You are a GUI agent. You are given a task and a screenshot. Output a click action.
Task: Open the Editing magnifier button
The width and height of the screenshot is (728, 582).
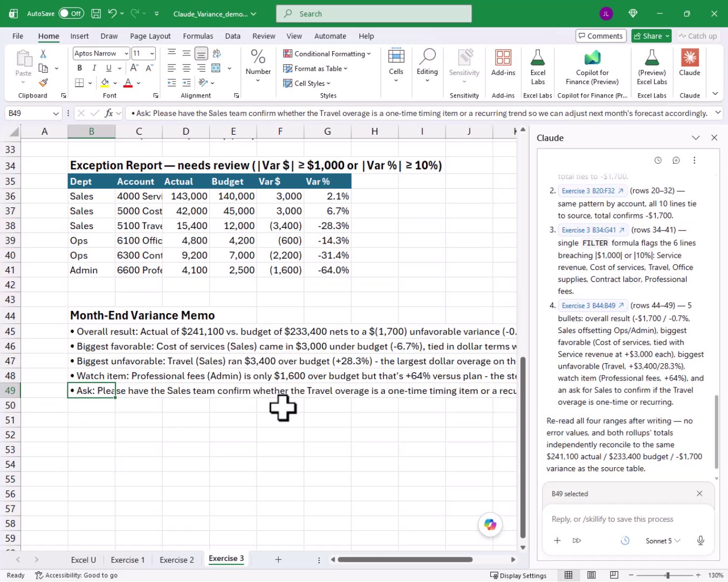[427, 66]
